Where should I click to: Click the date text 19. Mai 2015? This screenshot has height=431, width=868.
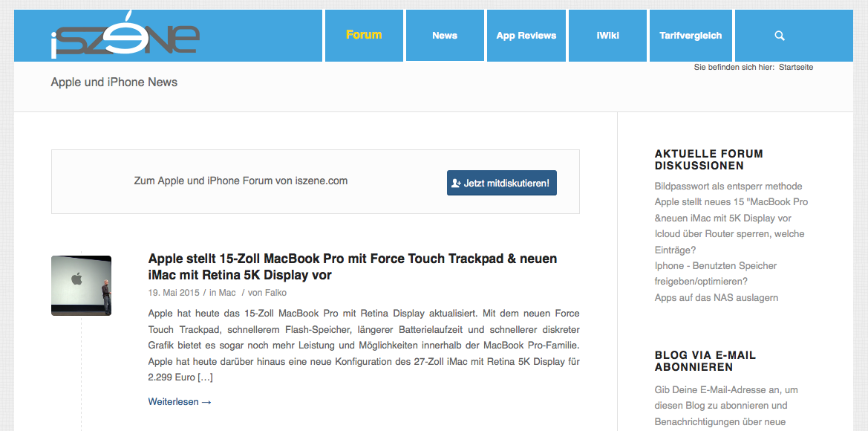(173, 293)
